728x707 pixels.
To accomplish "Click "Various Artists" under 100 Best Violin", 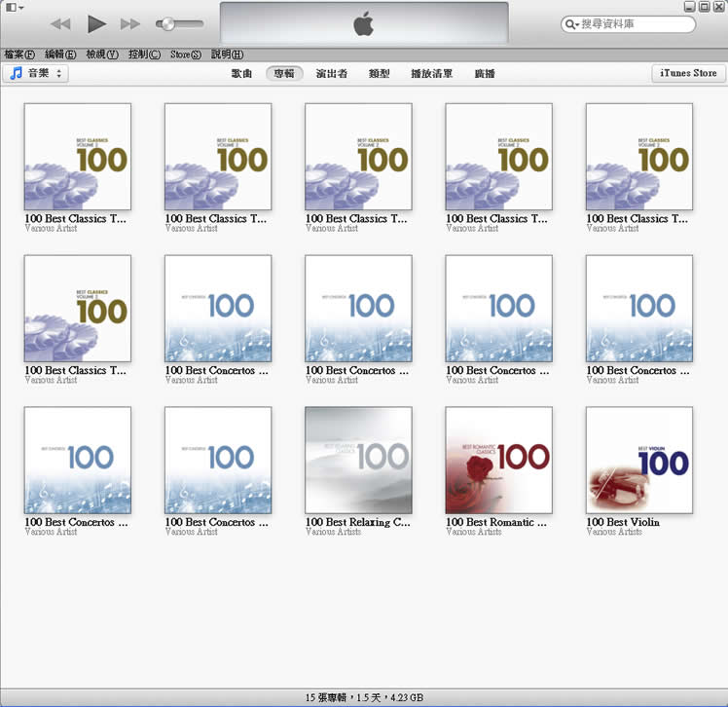I will [x=614, y=532].
